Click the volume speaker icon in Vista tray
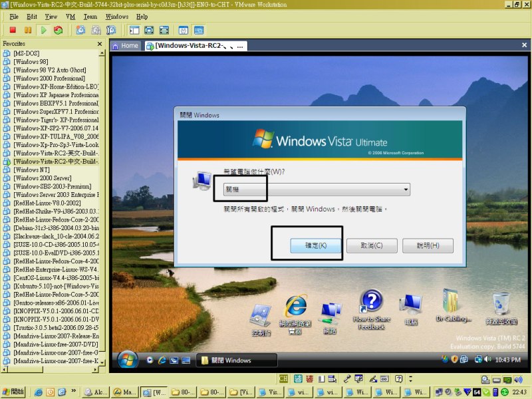 tap(487, 359)
